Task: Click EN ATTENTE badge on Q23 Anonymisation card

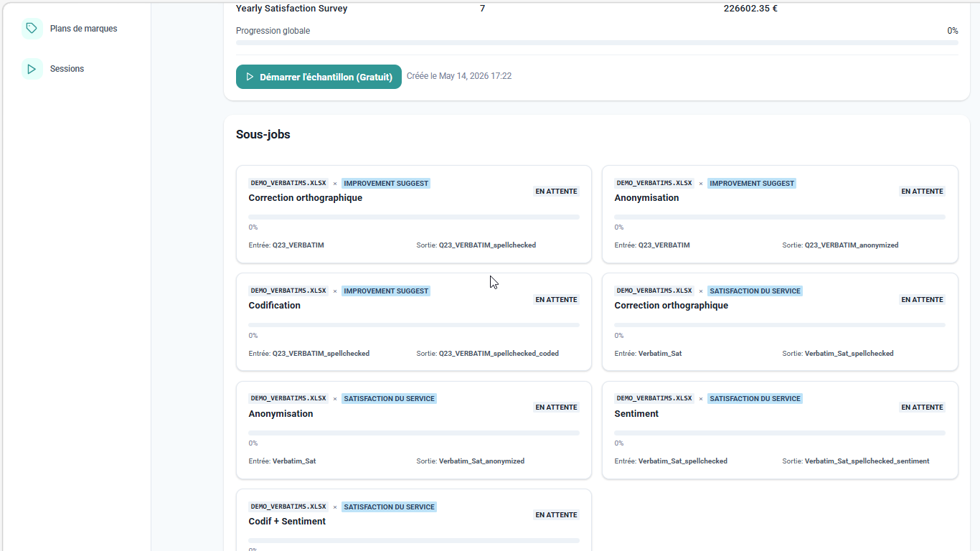Action: pos(922,192)
